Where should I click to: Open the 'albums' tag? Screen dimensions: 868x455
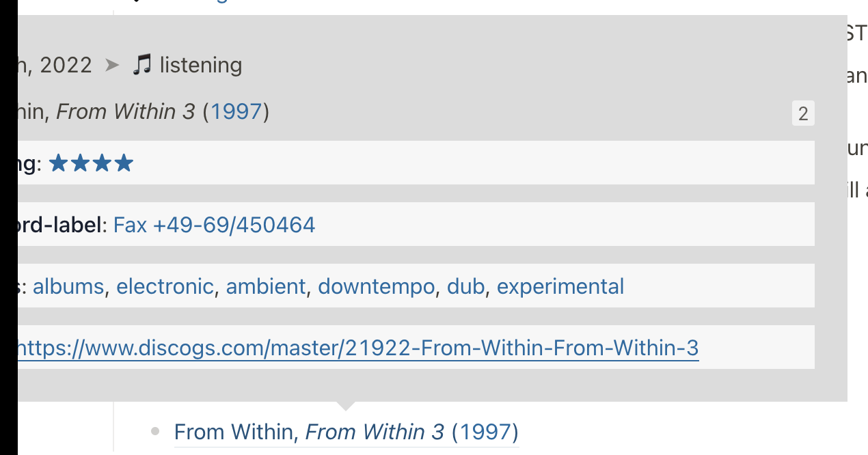pos(68,286)
